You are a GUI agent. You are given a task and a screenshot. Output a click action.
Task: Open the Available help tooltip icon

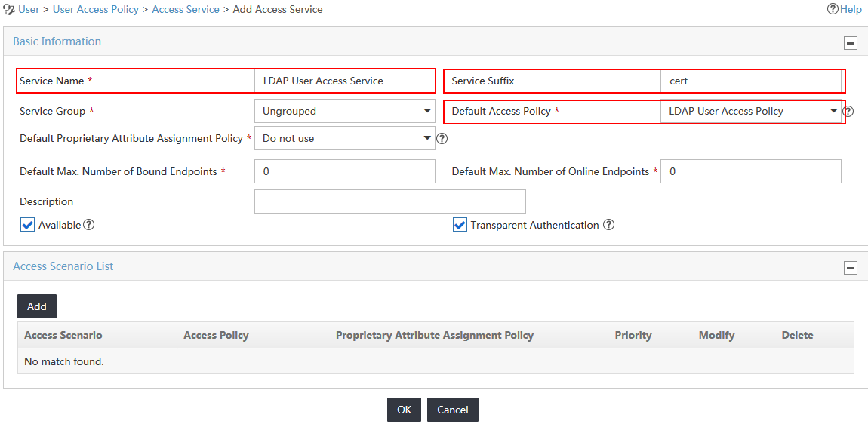tap(88, 225)
